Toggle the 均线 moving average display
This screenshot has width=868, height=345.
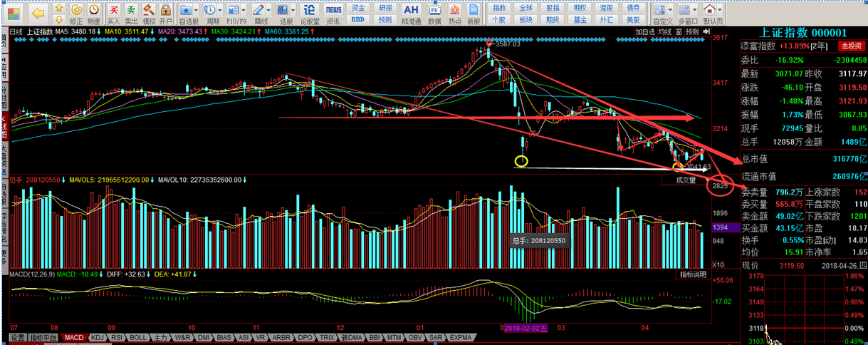(665, 32)
